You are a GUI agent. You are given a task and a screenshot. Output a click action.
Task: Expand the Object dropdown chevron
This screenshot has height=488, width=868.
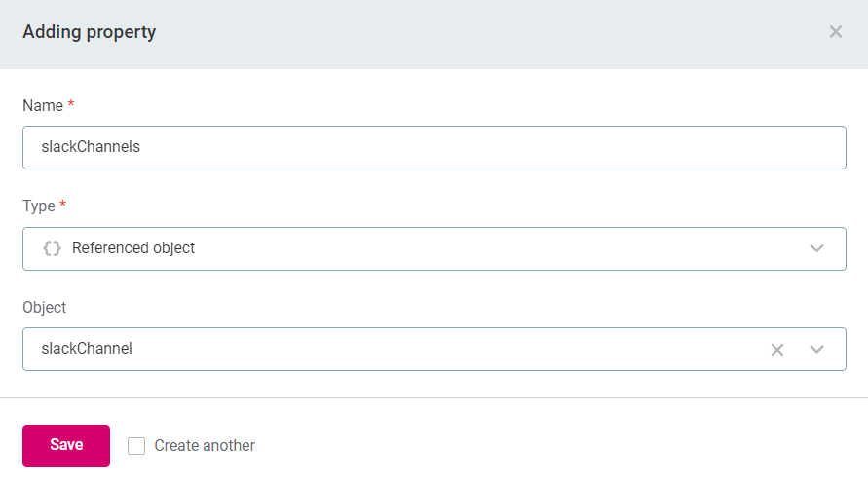click(816, 350)
